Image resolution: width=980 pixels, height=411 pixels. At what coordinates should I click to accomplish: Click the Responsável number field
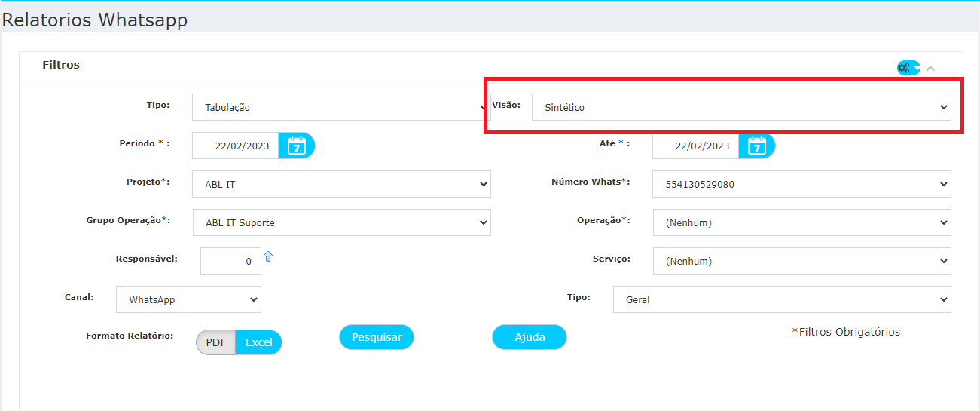tap(230, 261)
